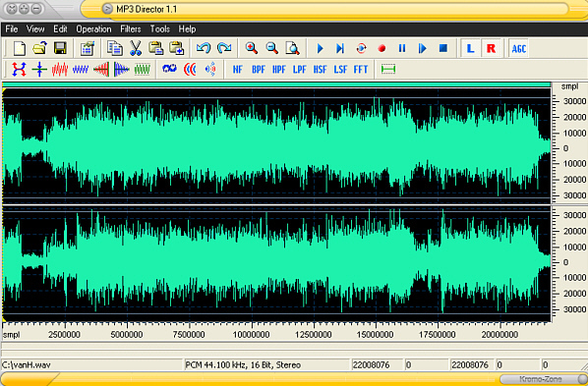Zoom in on the waveform
This screenshot has width=588, height=386.
click(252, 48)
